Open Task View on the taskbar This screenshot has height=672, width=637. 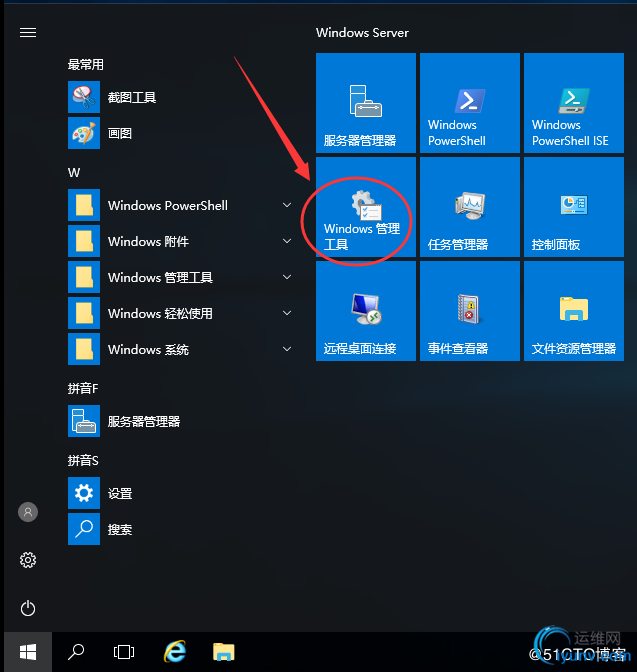click(x=124, y=652)
